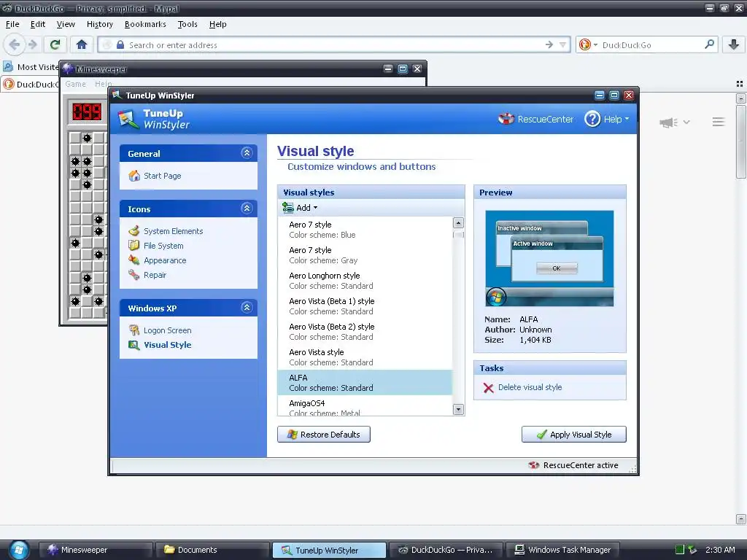
Task: Switch to Documents on the taskbar
Action: [212, 550]
